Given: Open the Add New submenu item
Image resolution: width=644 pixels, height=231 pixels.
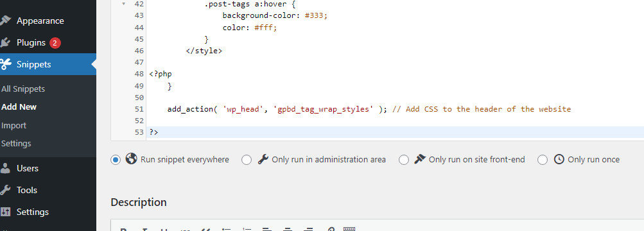Looking at the screenshot, I should tap(19, 107).
